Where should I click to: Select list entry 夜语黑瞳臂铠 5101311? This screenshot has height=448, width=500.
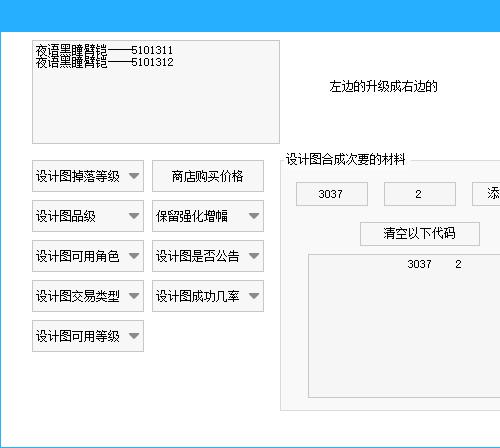click(104, 50)
